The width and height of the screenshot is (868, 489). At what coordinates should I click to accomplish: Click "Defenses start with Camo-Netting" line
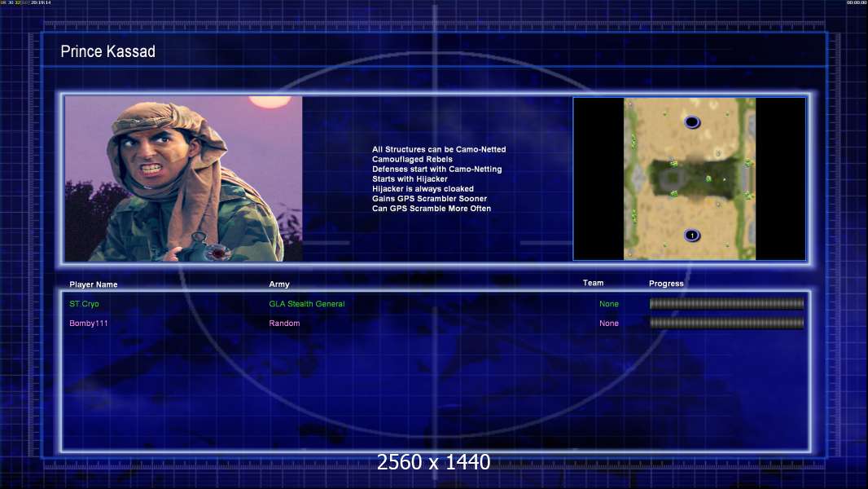point(436,170)
